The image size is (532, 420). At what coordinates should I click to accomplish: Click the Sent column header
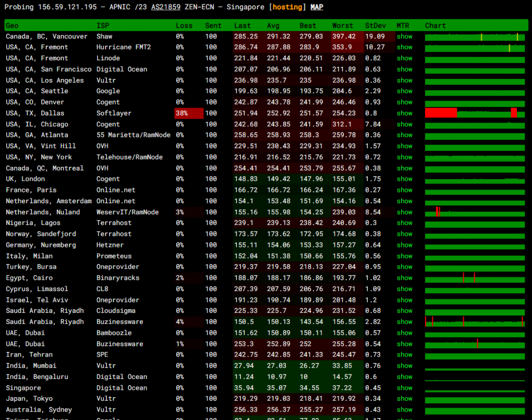[213, 26]
